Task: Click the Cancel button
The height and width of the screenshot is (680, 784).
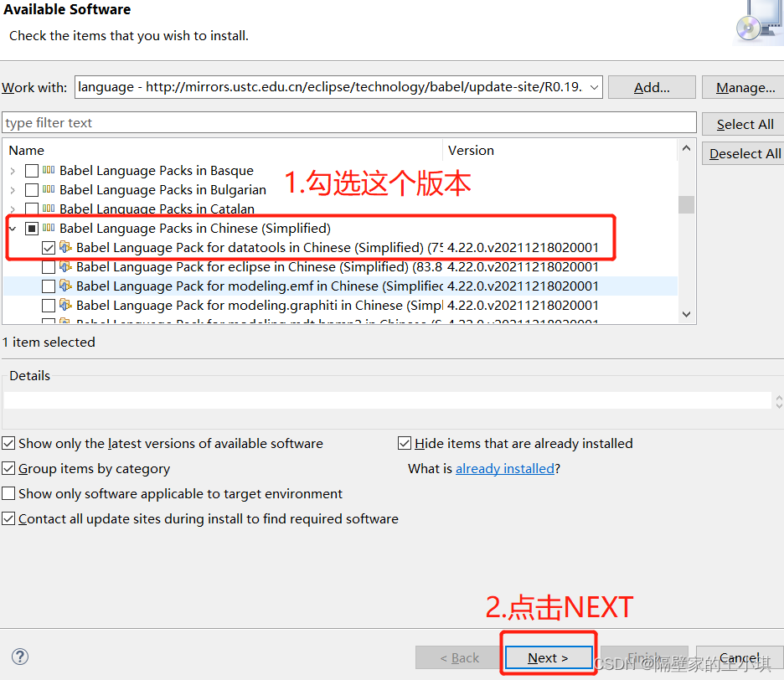Action: click(740, 657)
